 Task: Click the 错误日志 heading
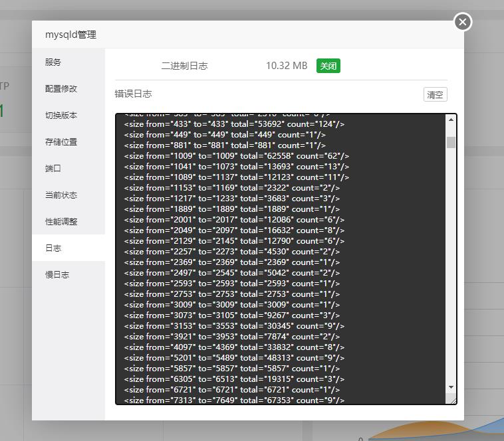(x=133, y=94)
